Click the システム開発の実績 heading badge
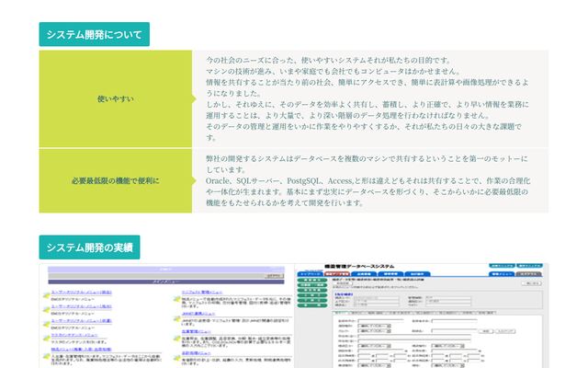 click(90, 247)
